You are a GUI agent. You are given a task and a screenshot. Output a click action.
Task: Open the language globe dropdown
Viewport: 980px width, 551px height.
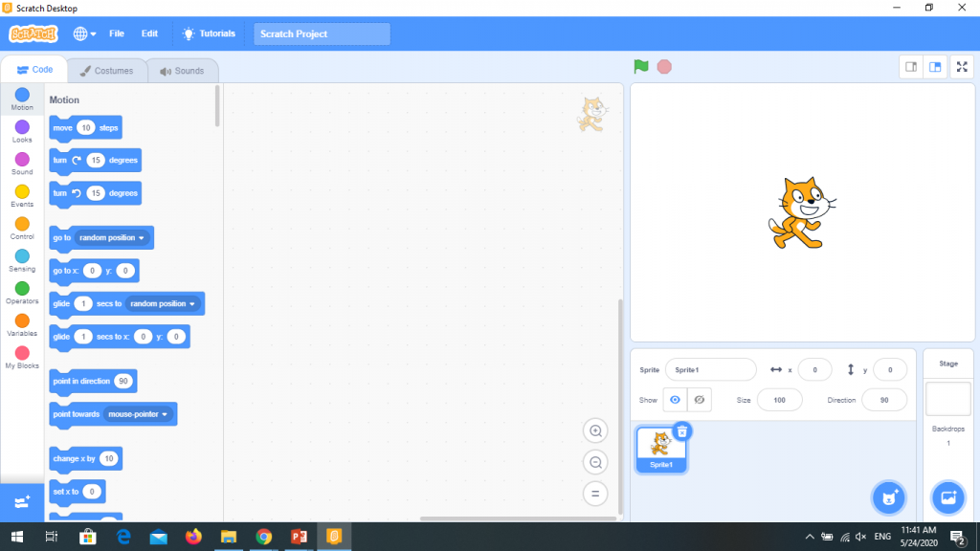click(84, 33)
